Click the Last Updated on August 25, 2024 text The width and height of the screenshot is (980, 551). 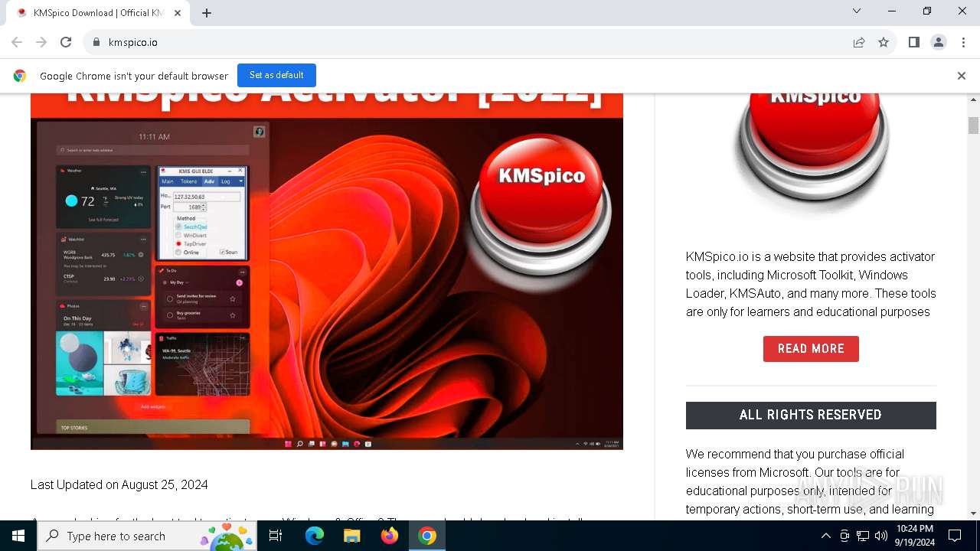click(x=119, y=484)
